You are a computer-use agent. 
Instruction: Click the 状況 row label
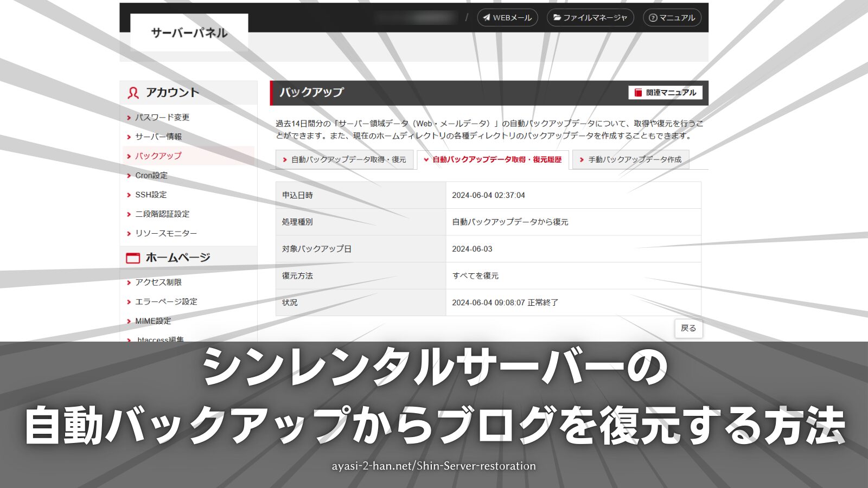[290, 303]
